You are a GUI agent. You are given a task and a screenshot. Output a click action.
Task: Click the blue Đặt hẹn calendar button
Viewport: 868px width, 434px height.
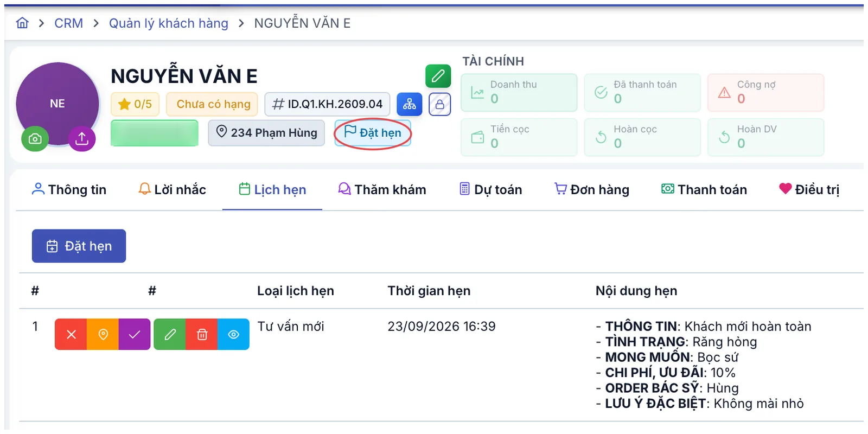coord(79,246)
